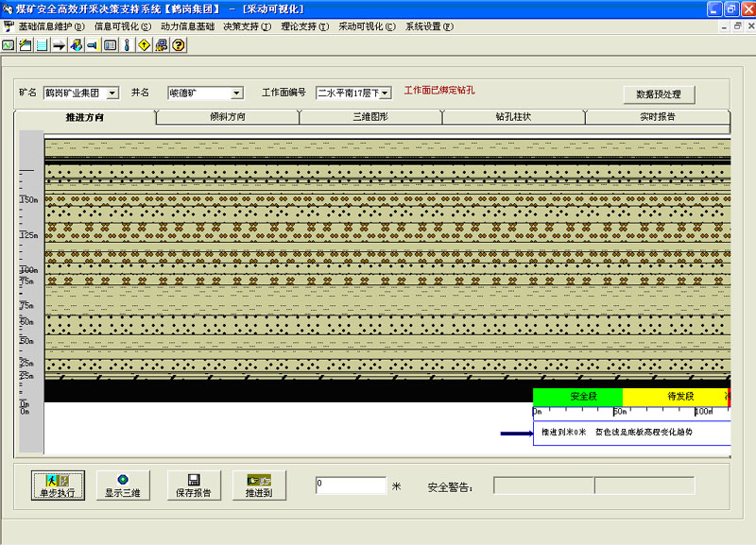Click the 显示三维 button

tap(122, 485)
